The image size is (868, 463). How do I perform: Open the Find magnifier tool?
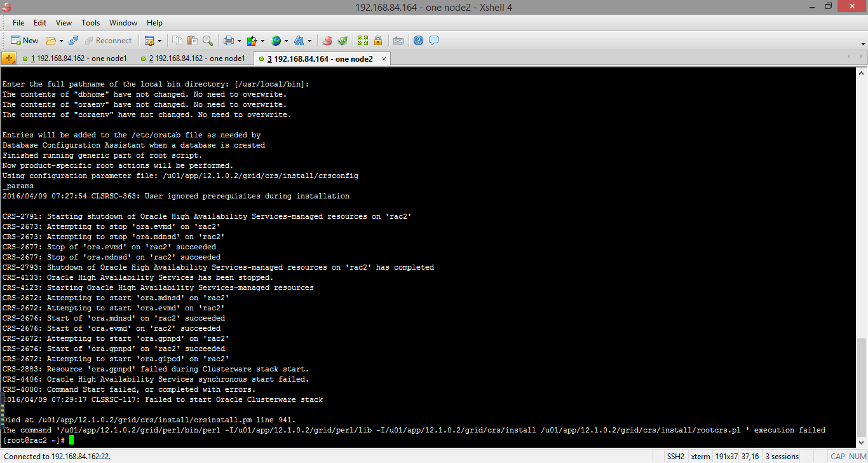[x=208, y=41]
